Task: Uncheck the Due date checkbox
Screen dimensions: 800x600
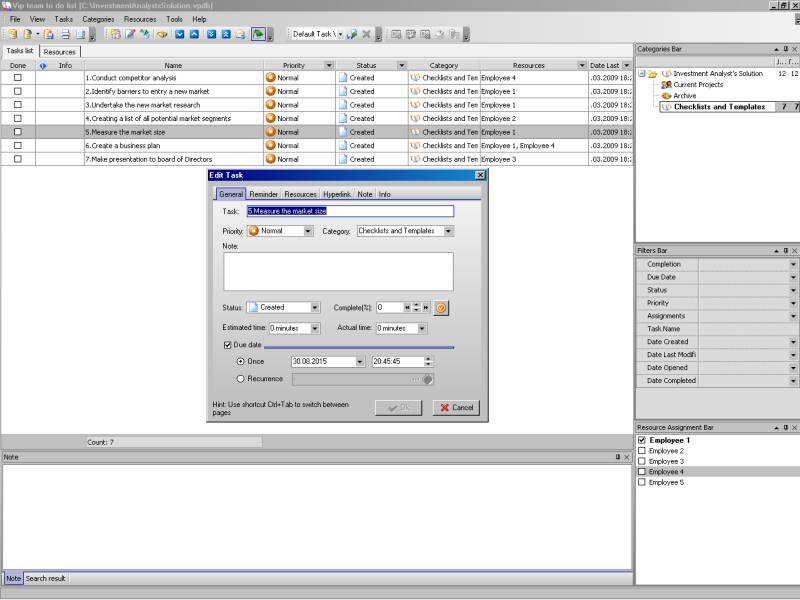Action: pos(228,345)
